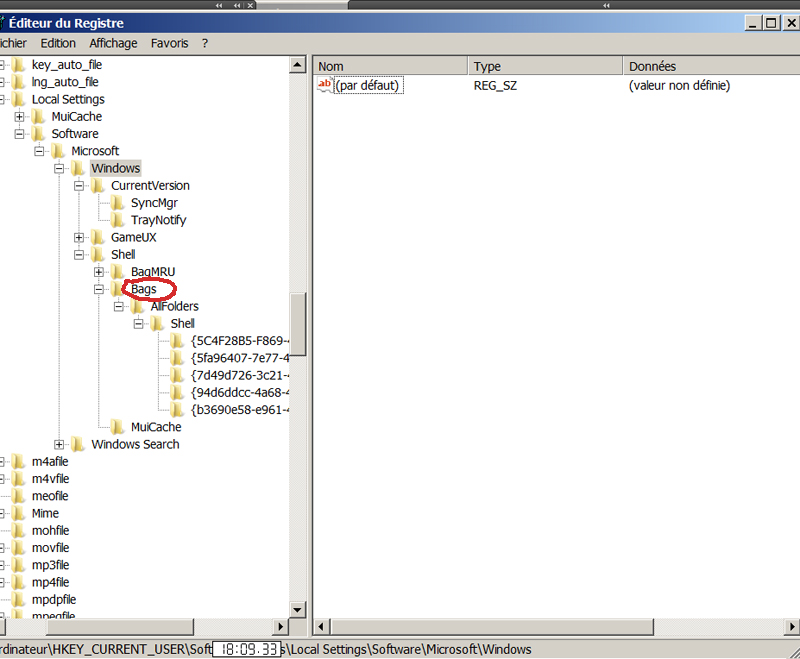The height and width of the screenshot is (659, 800).
Task: Expand the MuiCache key below Local Settings
Action: pos(19,117)
